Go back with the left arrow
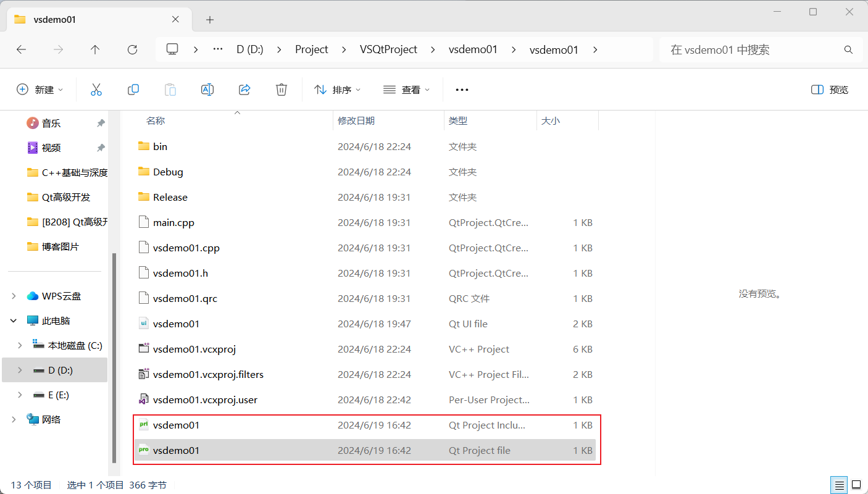 [x=21, y=49]
